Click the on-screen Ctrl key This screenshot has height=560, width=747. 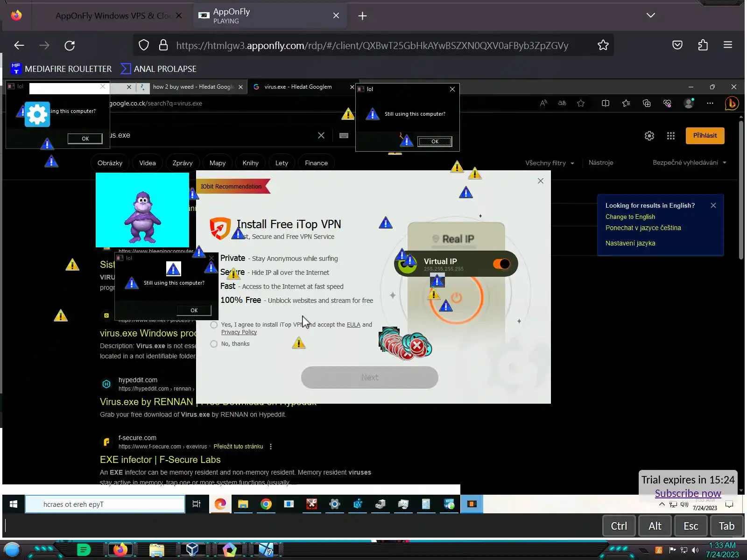pyautogui.click(x=619, y=526)
